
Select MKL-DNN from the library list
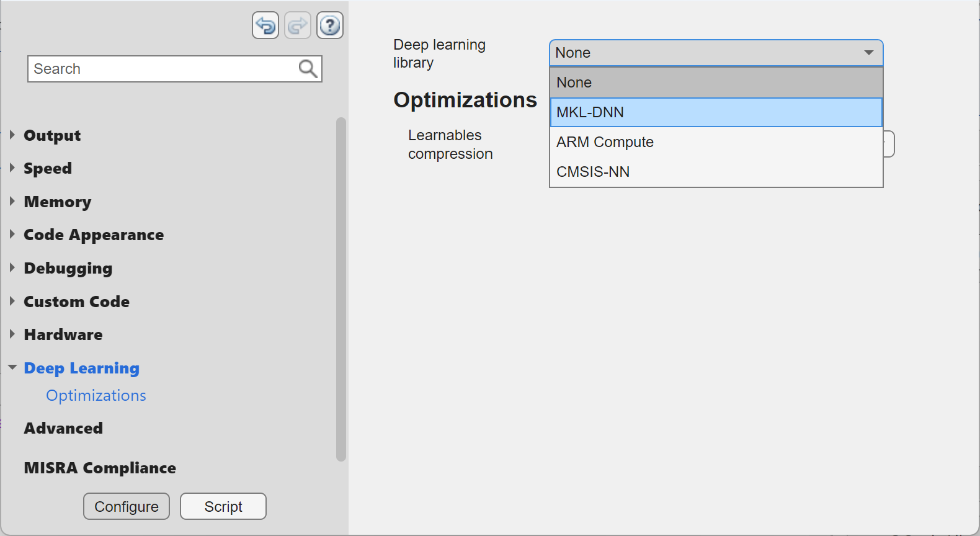[716, 112]
